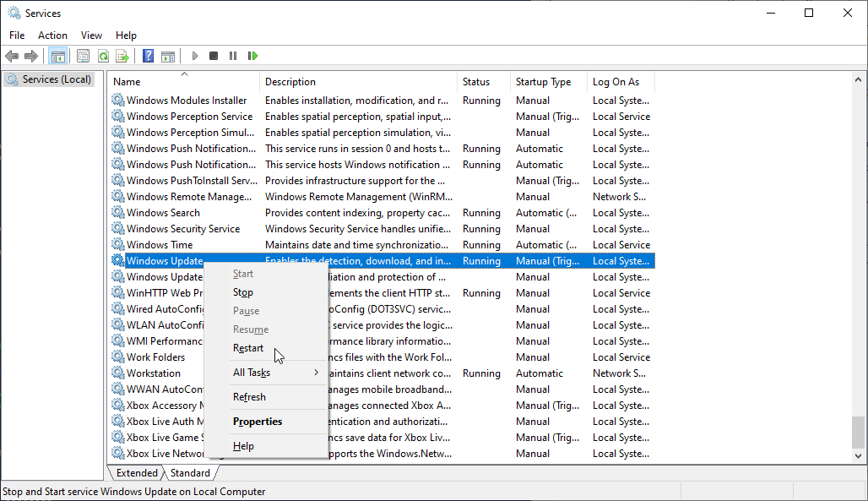The width and height of the screenshot is (868, 501).
Task: Sort by the Startup Type column header
Action: point(548,81)
